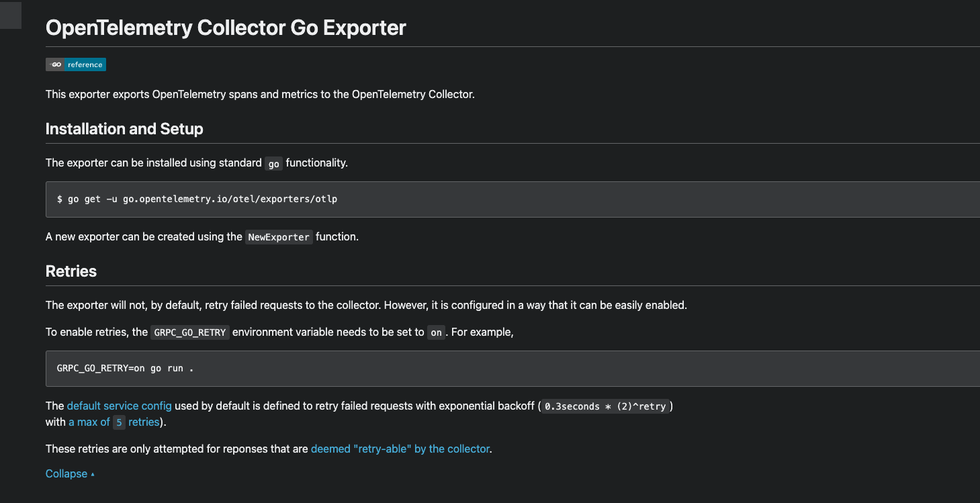Click the GRPC_GO_RETRY inline code chip
The height and width of the screenshot is (503, 980).
pos(189,332)
